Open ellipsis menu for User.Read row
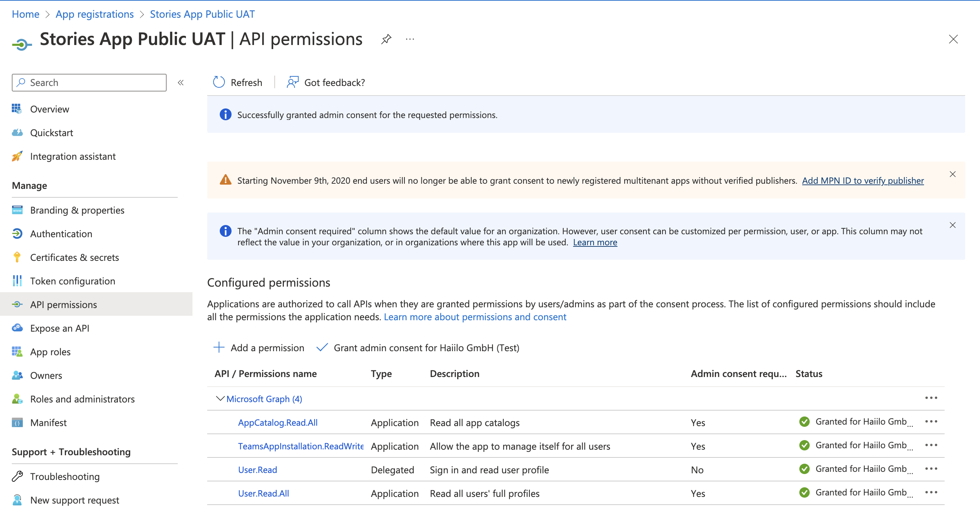 point(931,469)
